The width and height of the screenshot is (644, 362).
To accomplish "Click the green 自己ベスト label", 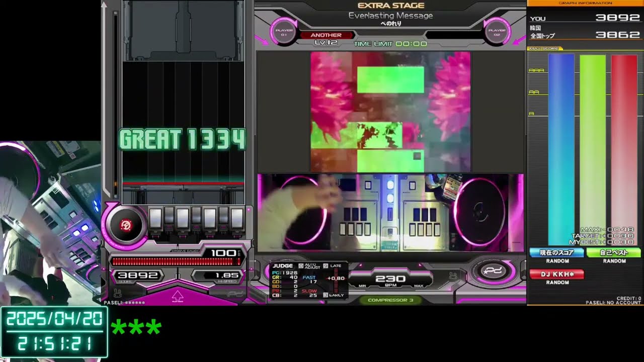I will [613, 253].
